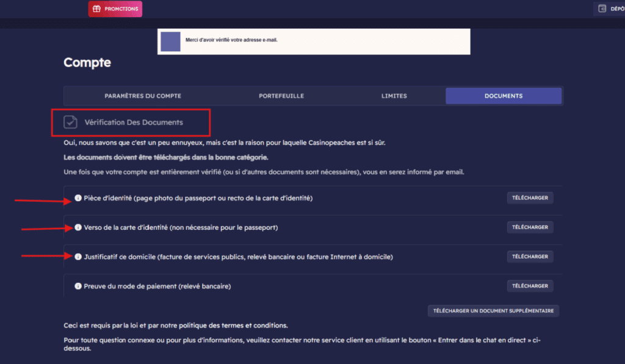Click the purple square in the email notification
The height and width of the screenshot is (364, 625).
tap(170, 41)
